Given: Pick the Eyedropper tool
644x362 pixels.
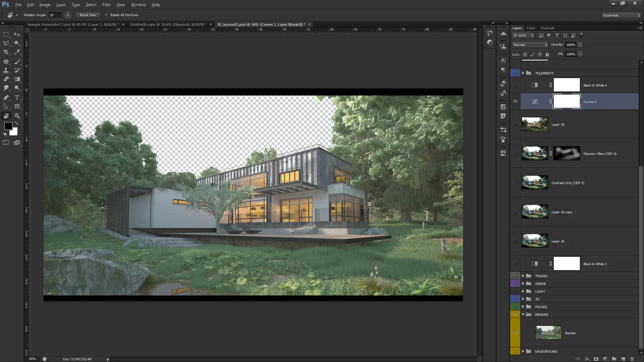Looking at the screenshot, I should click(17, 52).
